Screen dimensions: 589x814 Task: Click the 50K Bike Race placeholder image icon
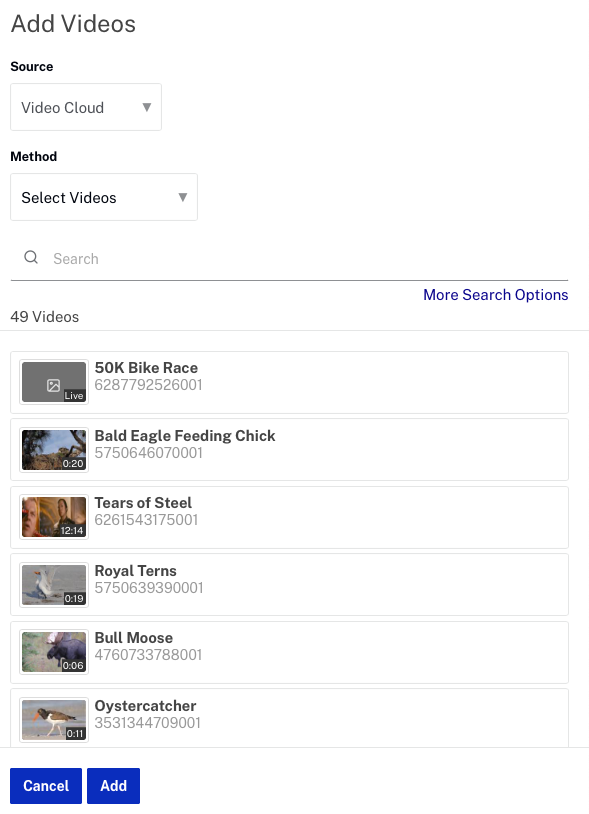click(x=53, y=385)
